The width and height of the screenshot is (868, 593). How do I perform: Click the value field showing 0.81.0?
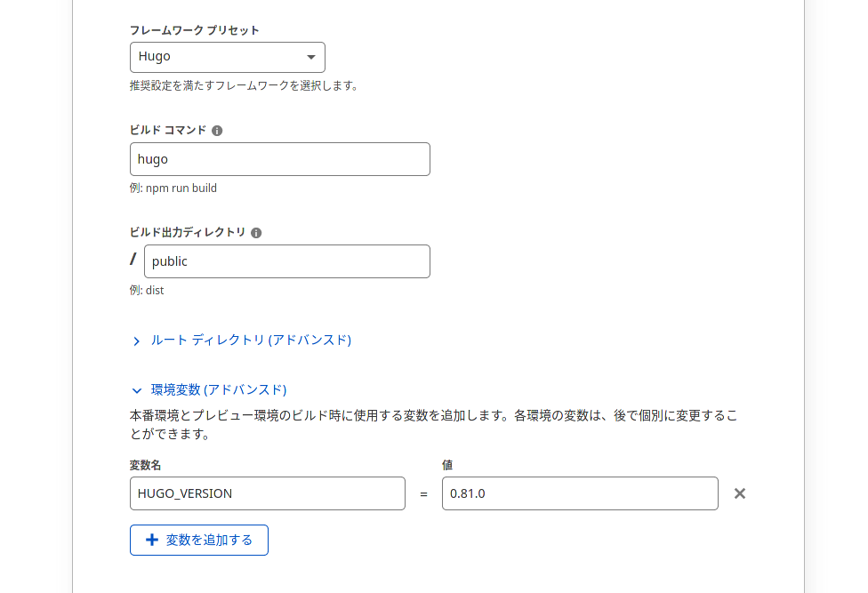point(579,493)
